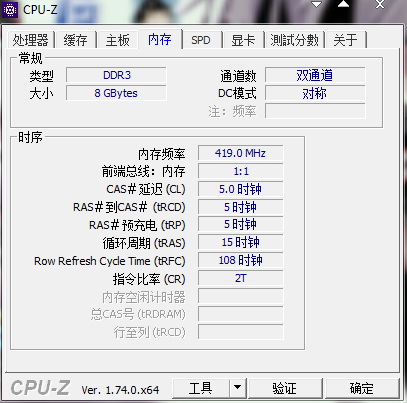This screenshot has height=403, width=407.
Task: Open the 主板 tab
Action: 117,40
